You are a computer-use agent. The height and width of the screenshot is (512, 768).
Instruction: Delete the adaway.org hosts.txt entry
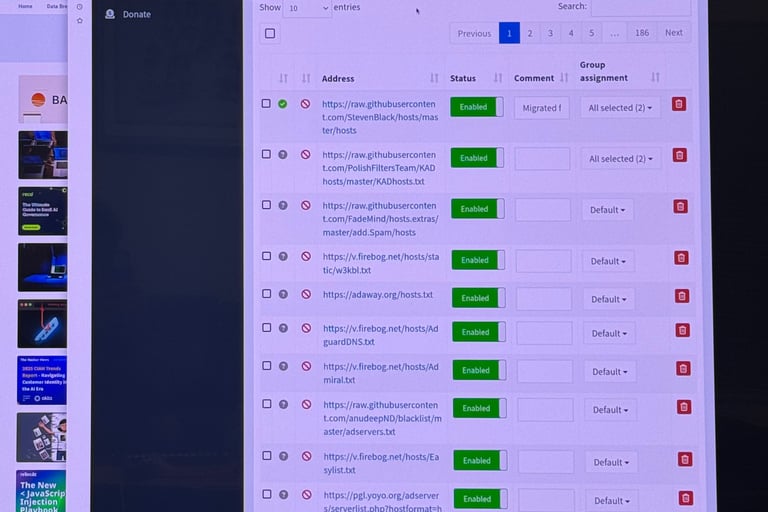(x=682, y=296)
